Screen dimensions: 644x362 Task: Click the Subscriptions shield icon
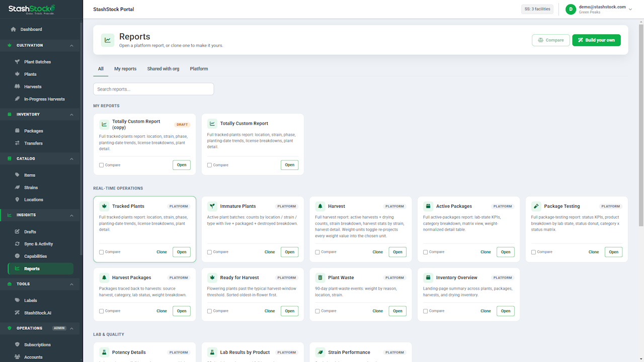click(x=18, y=344)
